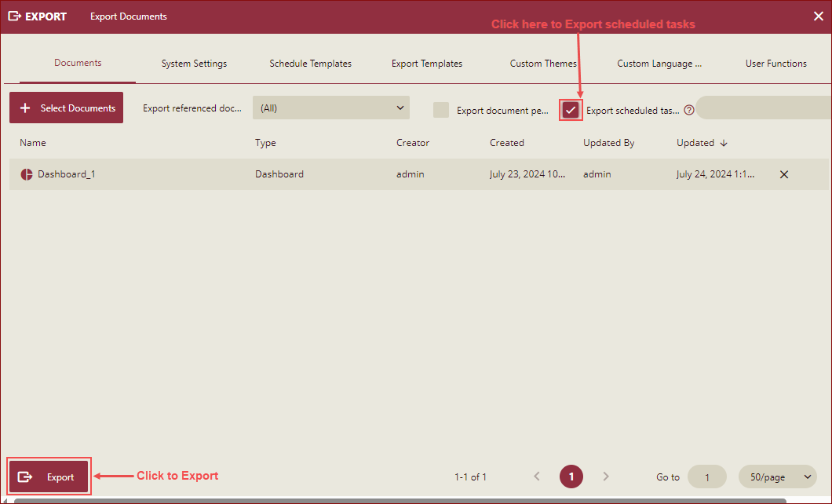Go to next page using right chevron
This screenshot has width=832, height=504.
pyautogui.click(x=605, y=477)
